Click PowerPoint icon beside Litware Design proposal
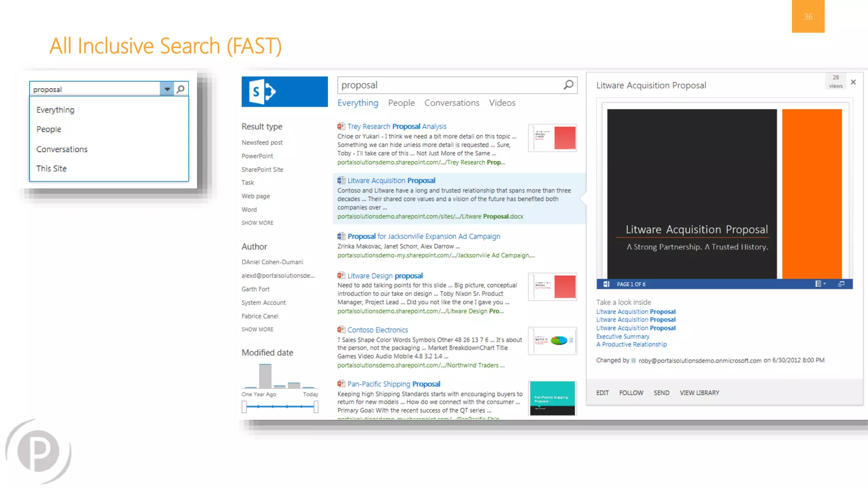The image size is (868, 488). point(341,276)
